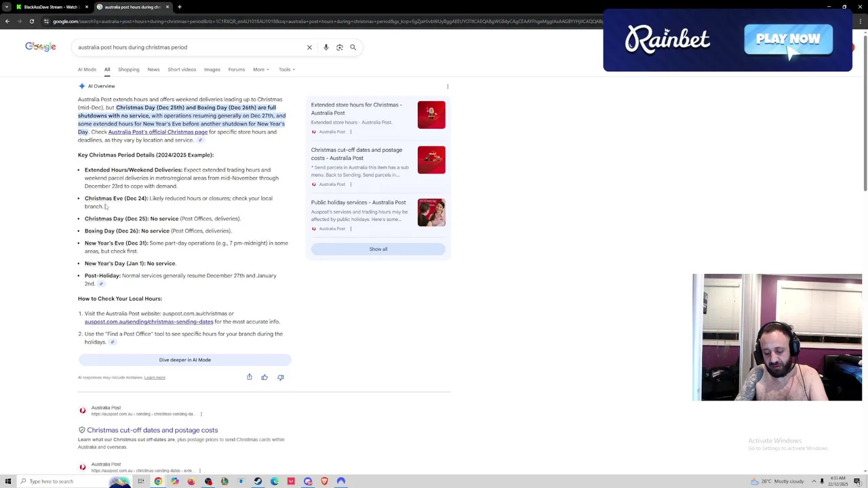The image size is (868, 488).
Task: Open NordVPN from the taskbar
Action: point(341,481)
